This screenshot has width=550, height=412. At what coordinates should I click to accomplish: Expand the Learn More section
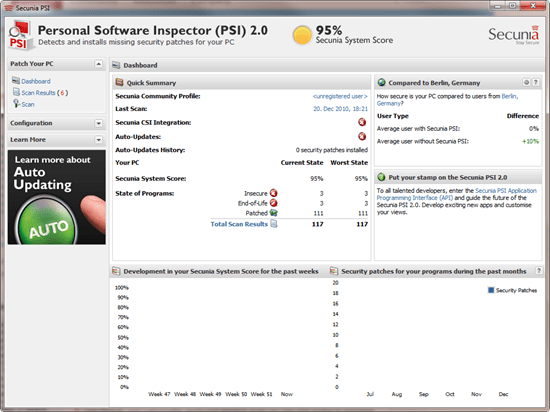click(99, 140)
